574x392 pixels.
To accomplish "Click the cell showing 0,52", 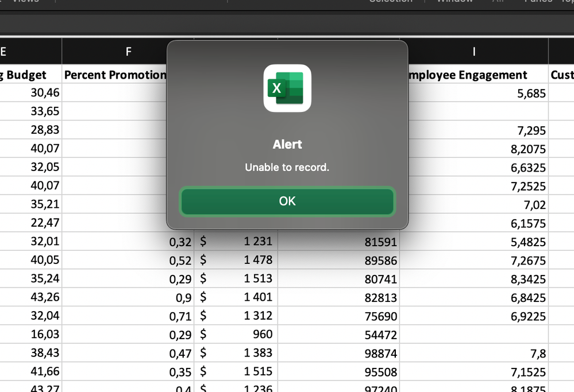I will pos(128,260).
